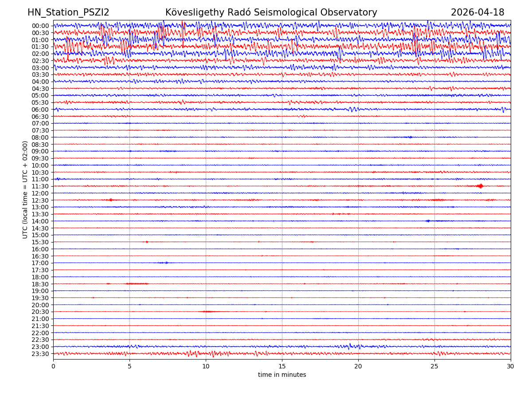Click the long red event on 18:30 trace
Viewport: 532px width, 399px height.
pyautogui.click(x=137, y=283)
